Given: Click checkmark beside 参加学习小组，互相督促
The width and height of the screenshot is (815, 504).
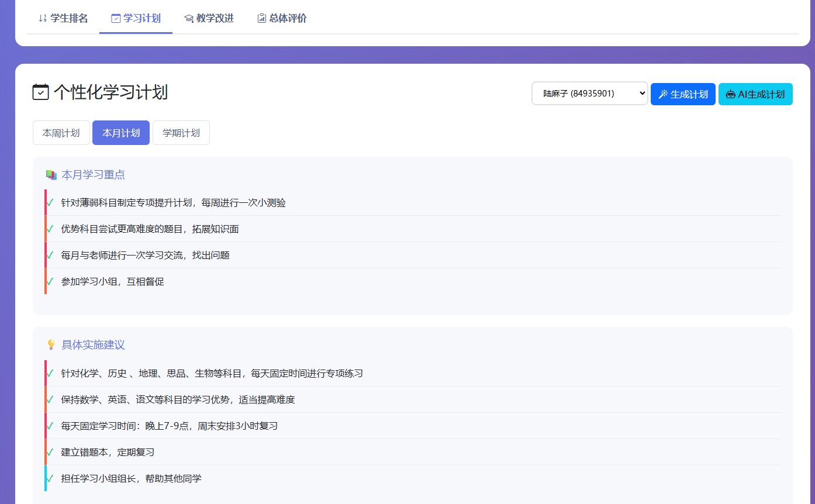Looking at the screenshot, I should pyautogui.click(x=50, y=282).
